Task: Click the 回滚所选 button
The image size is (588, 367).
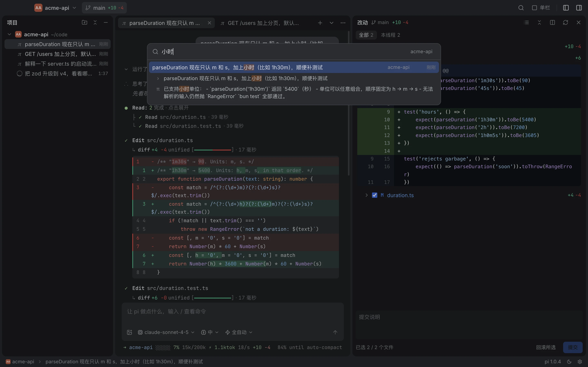Action: pos(546,347)
